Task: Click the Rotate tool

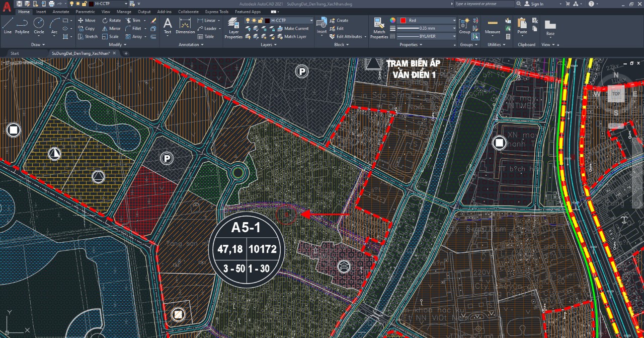Action: tap(111, 21)
